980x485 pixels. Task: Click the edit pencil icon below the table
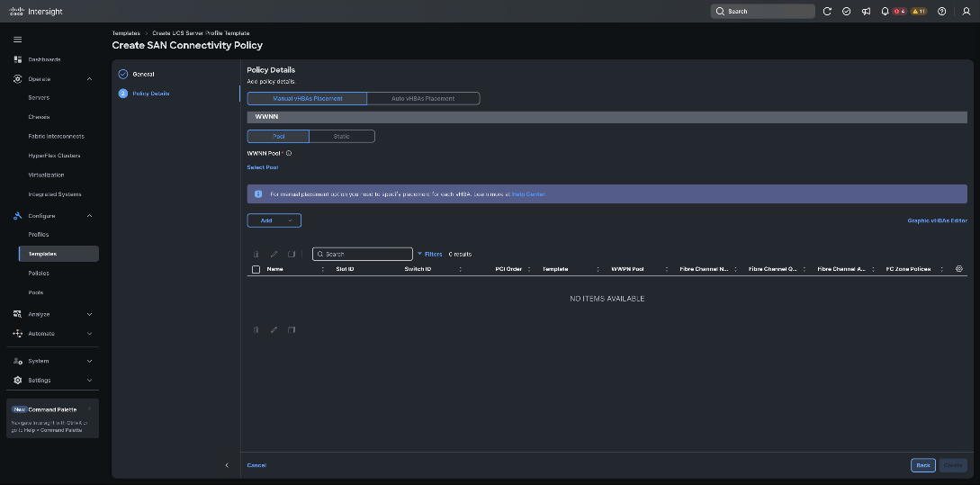(x=274, y=330)
